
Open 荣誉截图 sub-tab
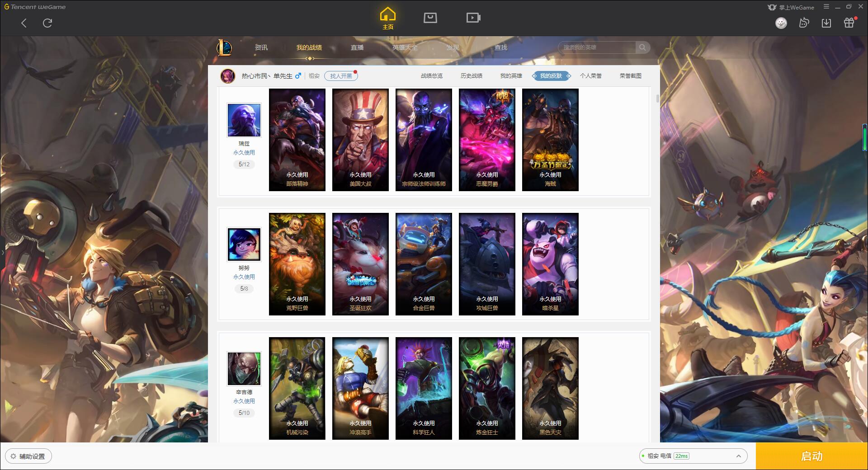pyautogui.click(x=631, y=76)
